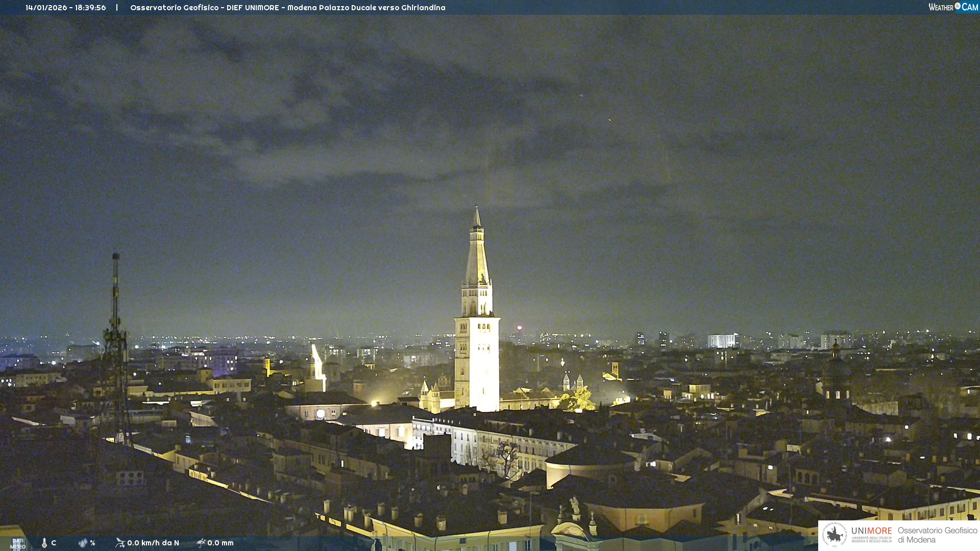The width and height of the screenshot is (980, 551).
Task: Click the UNIMORE circular emblem
Action: click(835, 535)
